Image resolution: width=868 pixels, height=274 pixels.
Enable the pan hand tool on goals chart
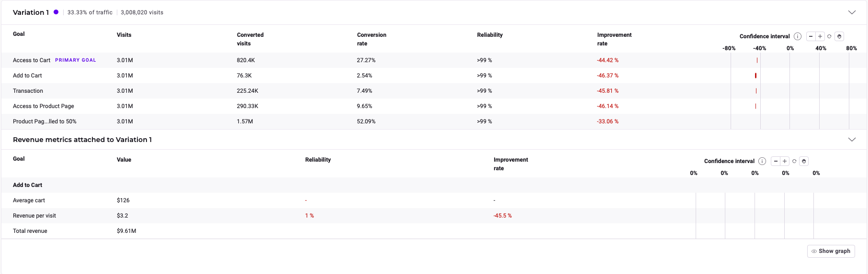[839, 36]
